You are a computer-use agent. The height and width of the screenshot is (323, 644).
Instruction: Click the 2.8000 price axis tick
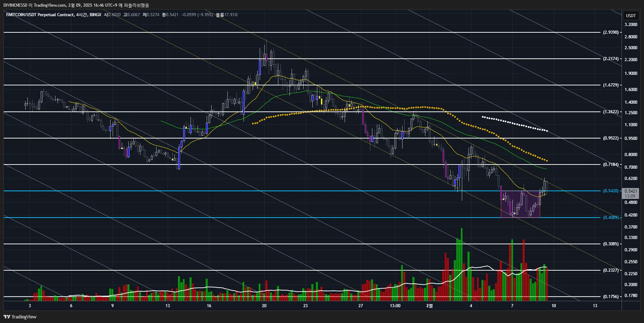[x=631, y=37]
